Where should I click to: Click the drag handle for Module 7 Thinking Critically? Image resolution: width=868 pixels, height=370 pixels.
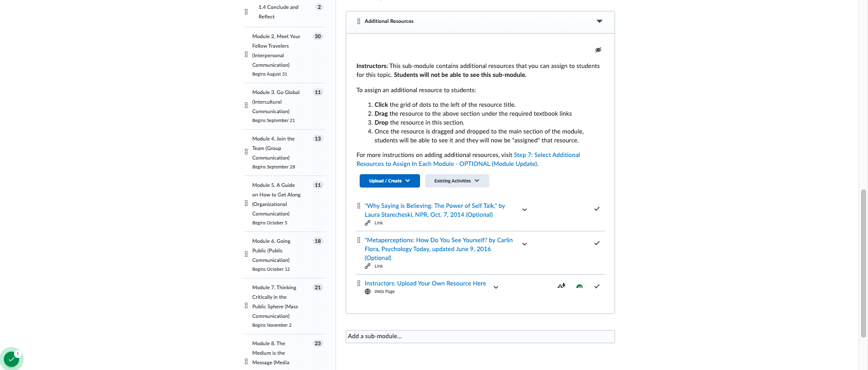tap(246, 306)
